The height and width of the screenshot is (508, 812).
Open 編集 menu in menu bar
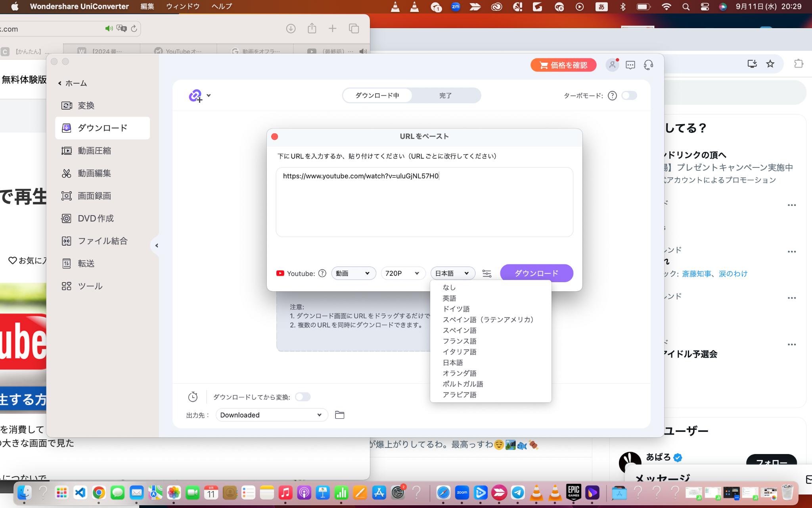coord(147,6)
